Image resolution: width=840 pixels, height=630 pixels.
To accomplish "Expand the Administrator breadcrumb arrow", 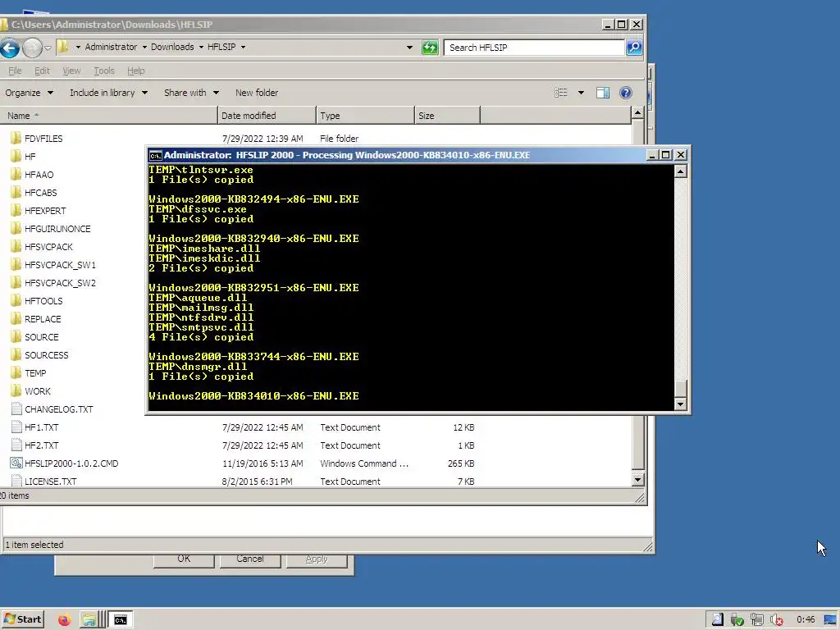I will [x=144, y=47].
